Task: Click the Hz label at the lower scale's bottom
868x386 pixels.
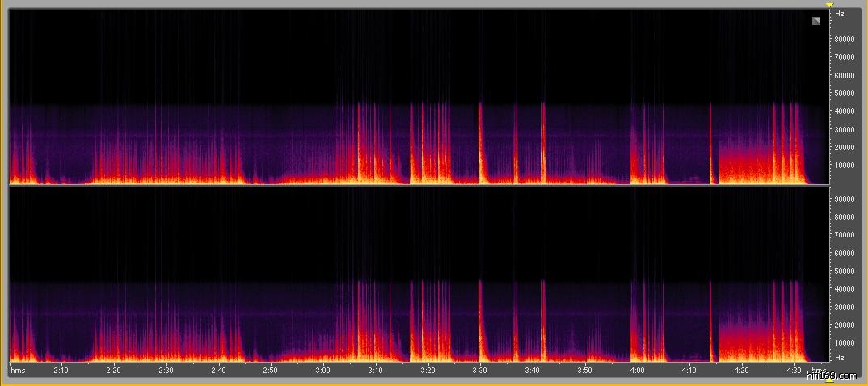Action: (840, 357)
